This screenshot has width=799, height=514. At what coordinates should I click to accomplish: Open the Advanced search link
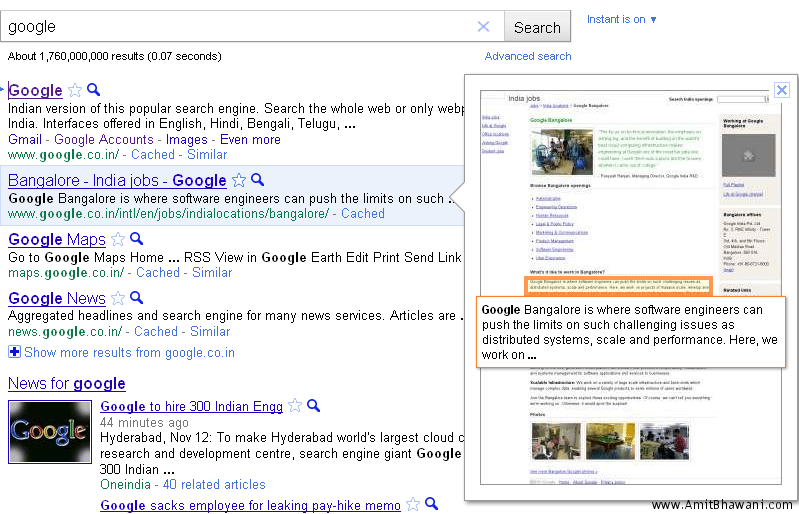click(x=528, y=56)
